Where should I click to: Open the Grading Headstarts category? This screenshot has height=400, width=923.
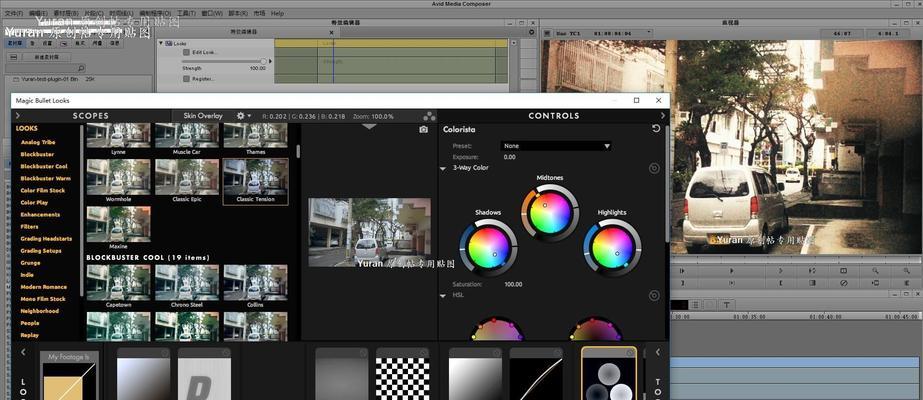click(x=46, y=239)
